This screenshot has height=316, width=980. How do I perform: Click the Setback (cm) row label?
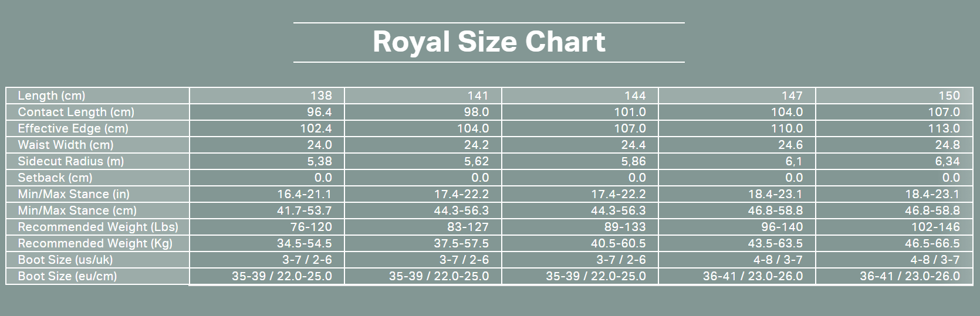coord(55,178)
